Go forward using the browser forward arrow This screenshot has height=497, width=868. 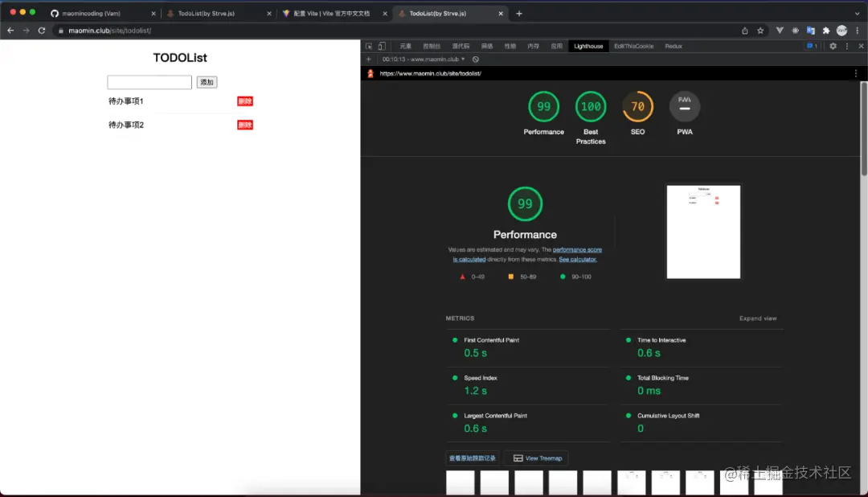[26, 31]
